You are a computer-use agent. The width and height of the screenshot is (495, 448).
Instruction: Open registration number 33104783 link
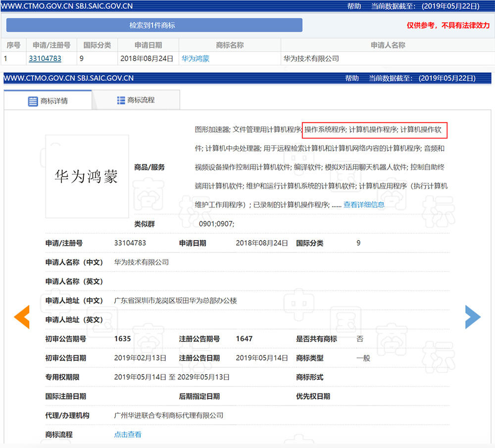click(x=45, y=58)
